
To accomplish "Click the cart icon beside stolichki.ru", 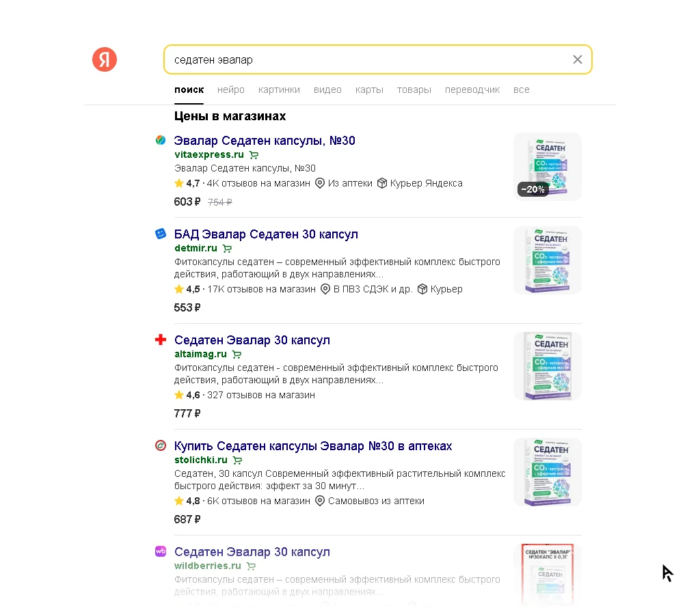I will tap(238, 460).
